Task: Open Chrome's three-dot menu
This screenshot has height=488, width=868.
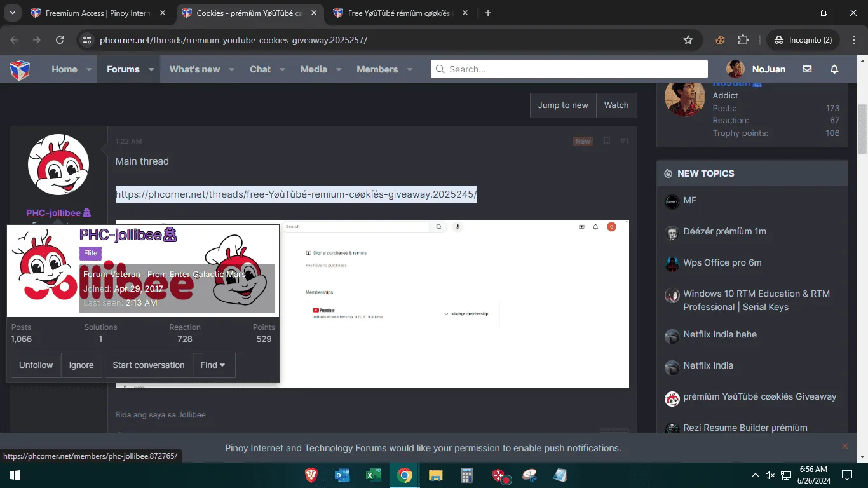Action: (853, 40)
